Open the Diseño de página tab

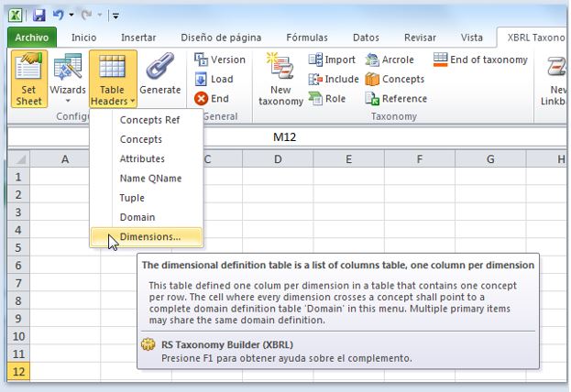click(x=221, y=38)
